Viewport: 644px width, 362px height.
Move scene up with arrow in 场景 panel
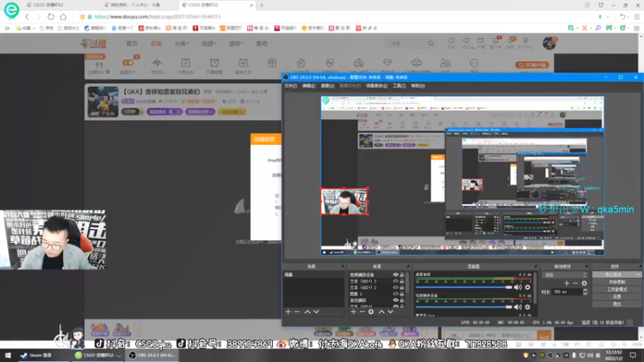coord(308,312)
